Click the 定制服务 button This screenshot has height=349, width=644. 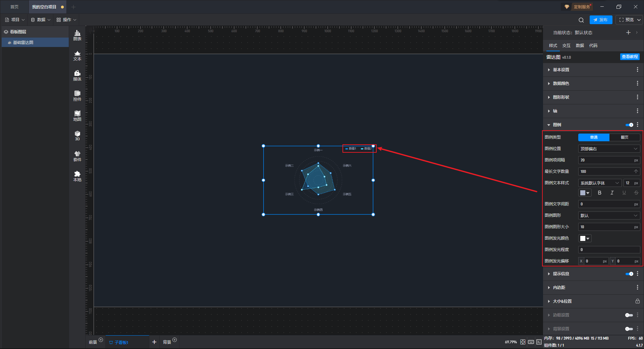(x=578, y=7)
